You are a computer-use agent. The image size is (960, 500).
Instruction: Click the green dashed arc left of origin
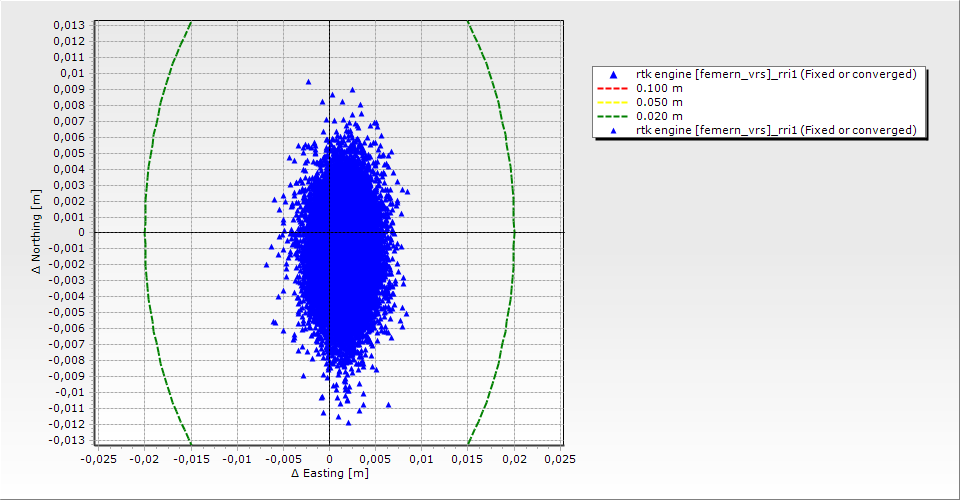[x=145, y=232]
